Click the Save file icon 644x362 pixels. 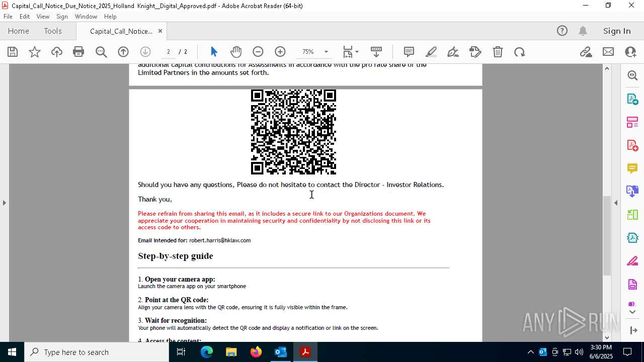(x=13, y=52)
